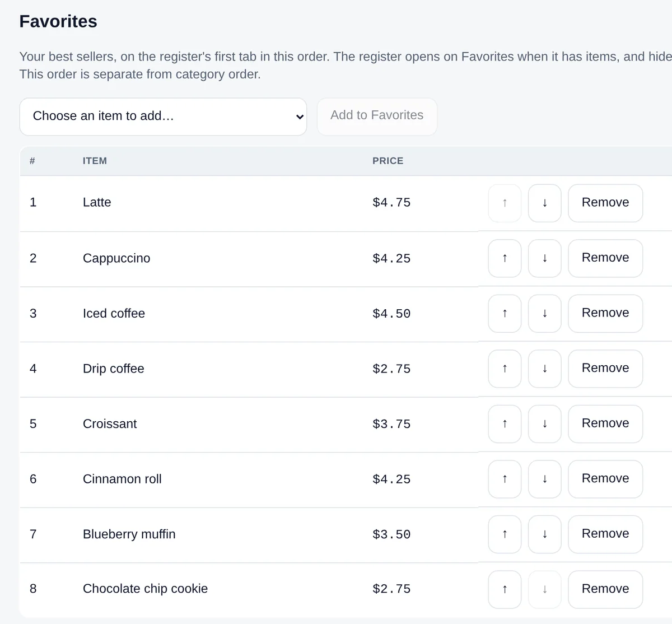Move Blueberry muffin up one position
Viewport: 672px width, 624px height.
coord(505,534)
